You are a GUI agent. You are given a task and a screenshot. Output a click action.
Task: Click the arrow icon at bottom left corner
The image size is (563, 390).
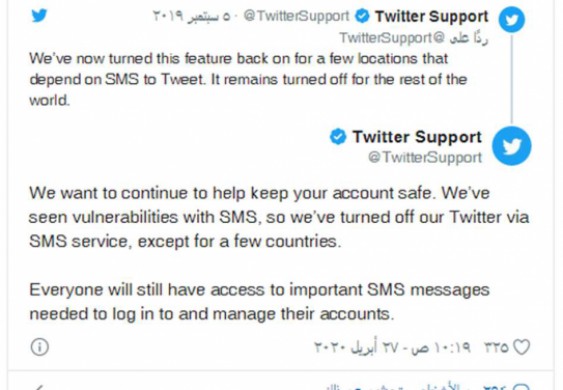coord(39,387)
